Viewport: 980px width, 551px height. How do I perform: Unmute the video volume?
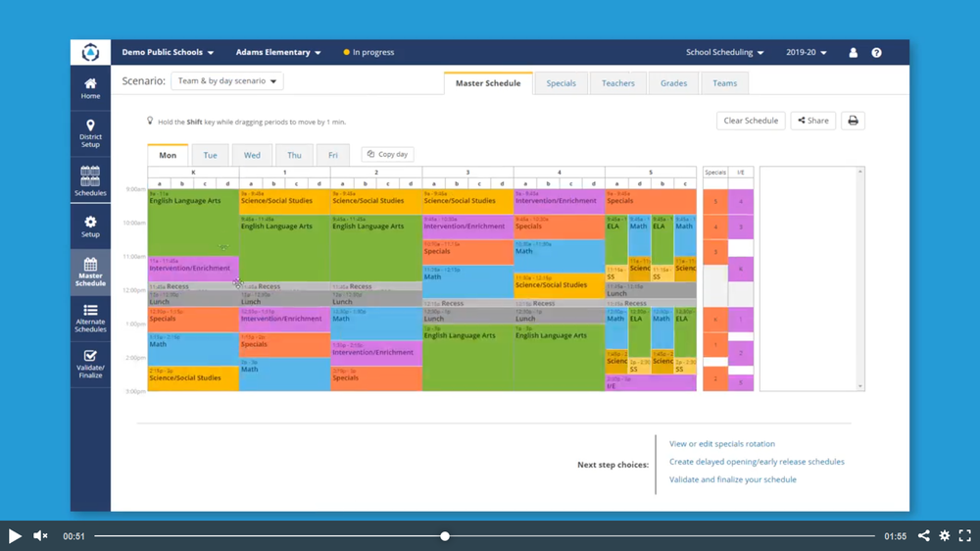(40, 536)
